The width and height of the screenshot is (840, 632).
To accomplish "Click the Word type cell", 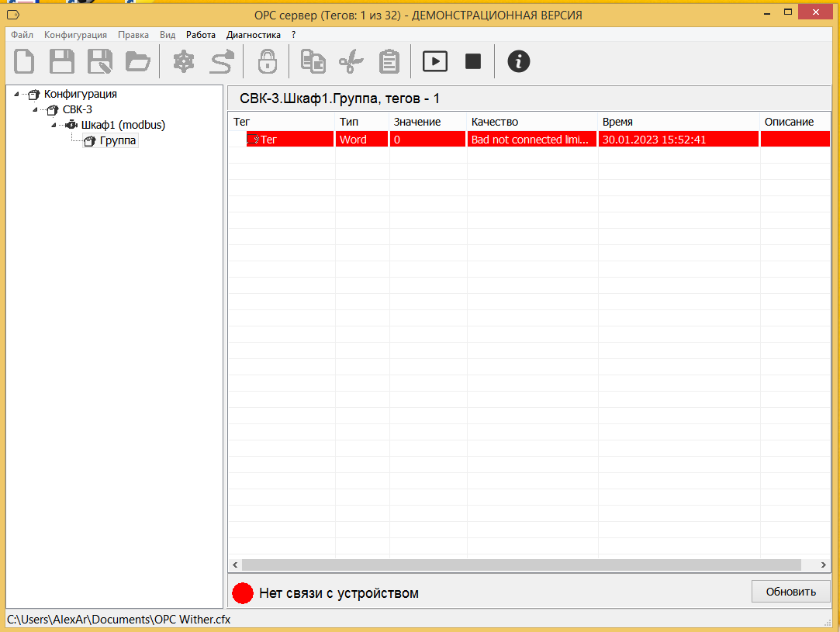I will [x=362, y=140].
